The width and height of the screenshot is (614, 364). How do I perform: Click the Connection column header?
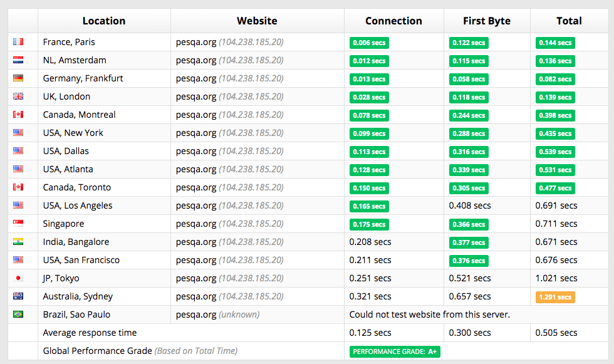(x=393, y=21)
